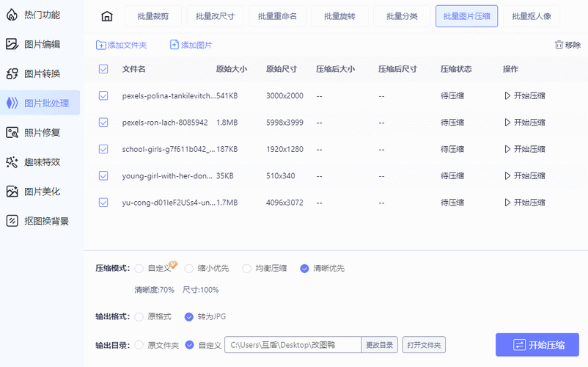The image size is (588, 367).
Task: Click the 移除 trash icon
Action: click(559, 45)
